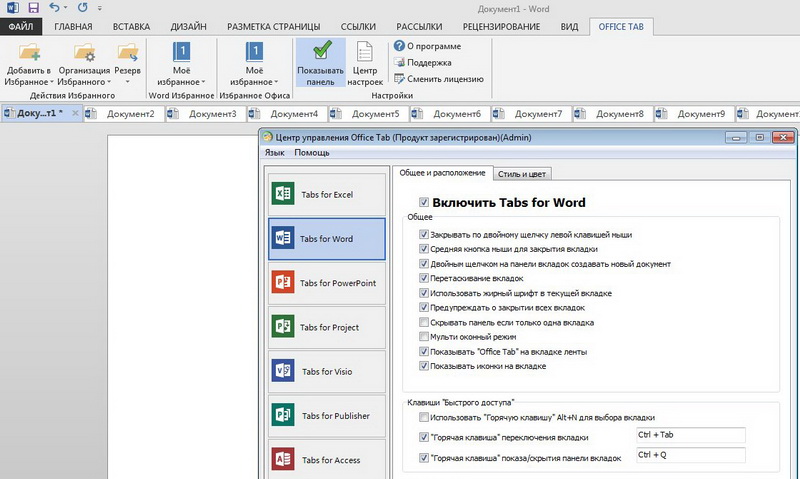Toggle Использовать жирный шрифт checkbox
This screenshot has width=800, height=479.
[x=423, y=293]
